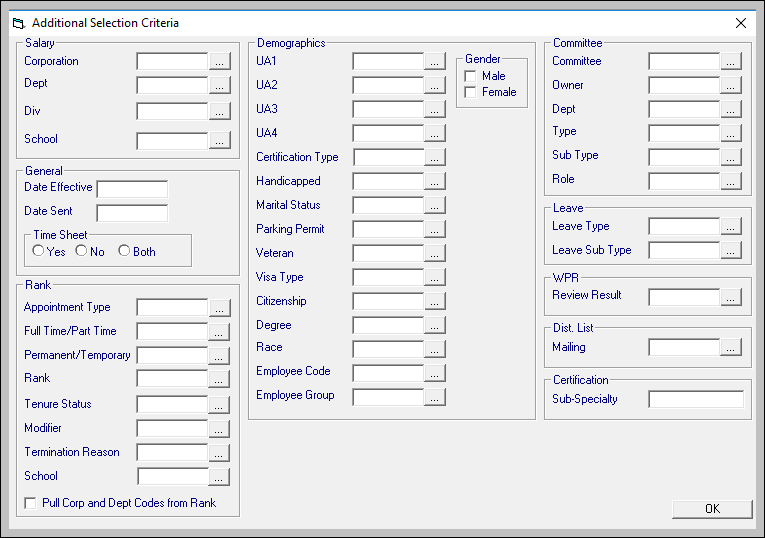Open Committee Dept ellipsis button

(x=731, y=109)
